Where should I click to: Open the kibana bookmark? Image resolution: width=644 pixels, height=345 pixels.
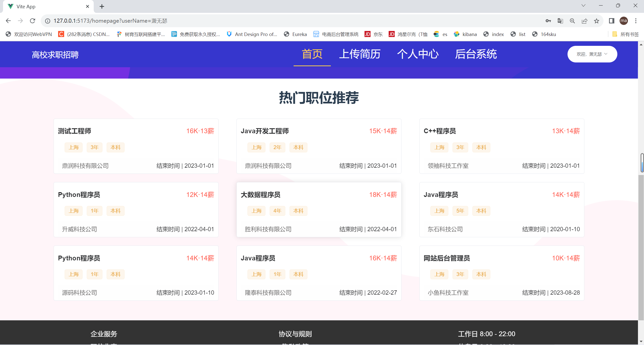[x=465, y=34]
